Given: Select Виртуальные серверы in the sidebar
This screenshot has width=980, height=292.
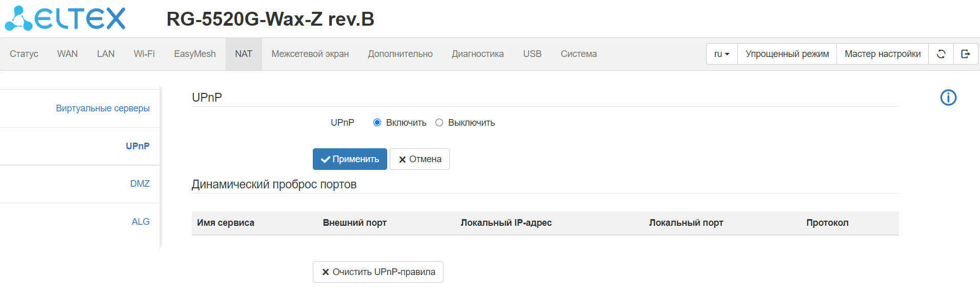Looking at the screenshot, I should (103, 108).
